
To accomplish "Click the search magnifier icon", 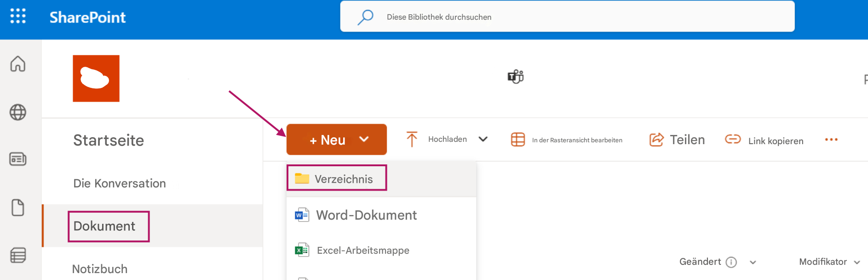I will 366,17.
